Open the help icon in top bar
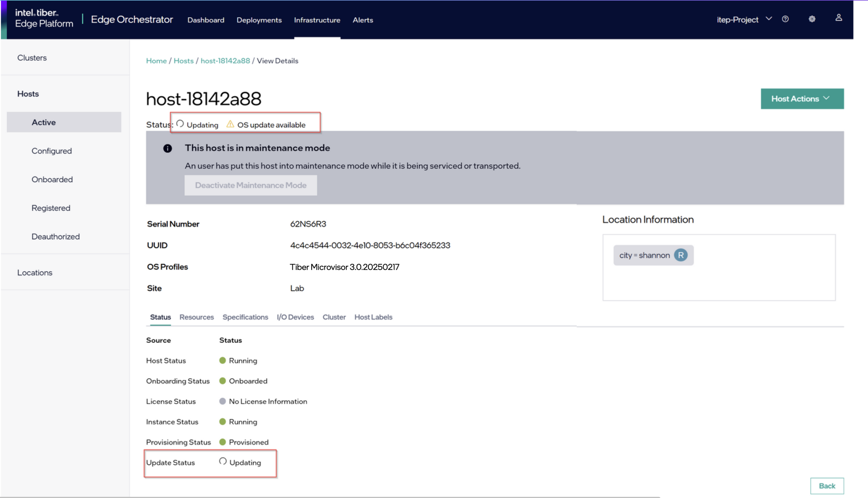Viewport: 868px width, 498px height. pos(786,19)
